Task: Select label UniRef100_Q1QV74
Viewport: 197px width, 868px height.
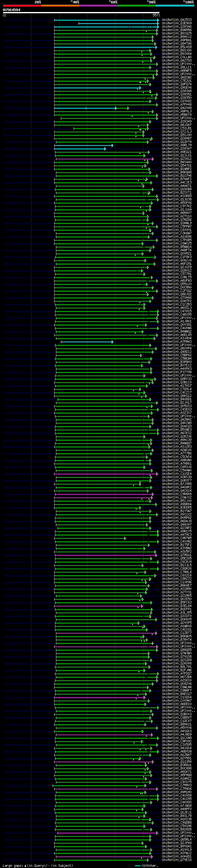Action: pyautogui.click(x=177, y=142)
